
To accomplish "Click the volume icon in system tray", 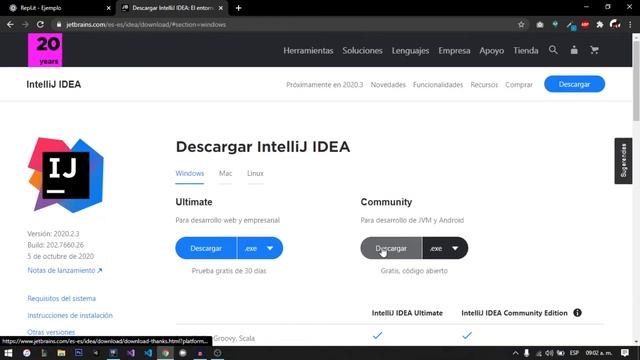I will pyautogui.click(x=549, y=353).
